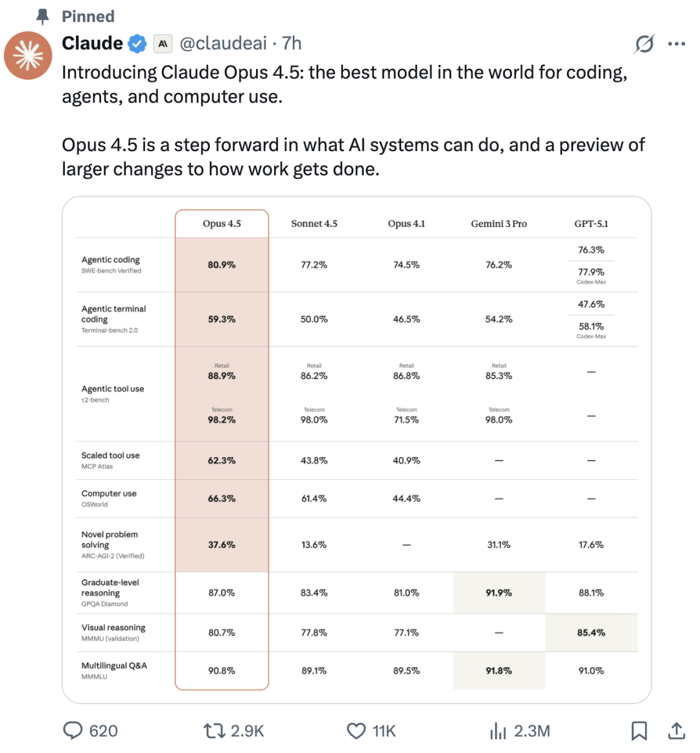Click the Claude display name
This screenshot has width=700, height=753.
pyautogui.click(x=93, y=43)
